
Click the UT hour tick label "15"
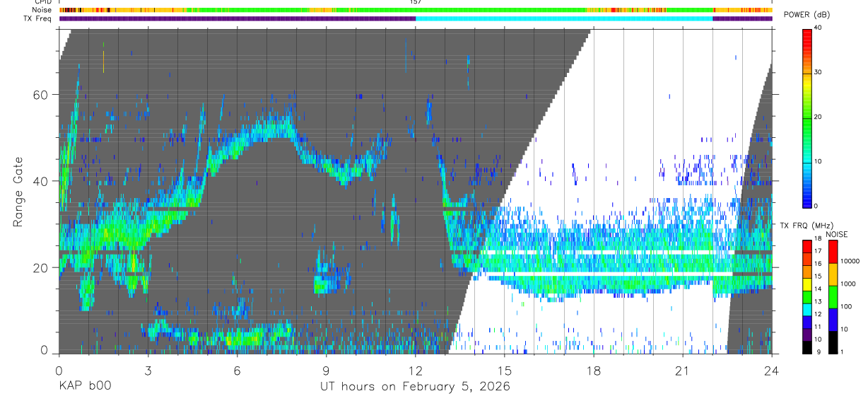tap(505, 371)
